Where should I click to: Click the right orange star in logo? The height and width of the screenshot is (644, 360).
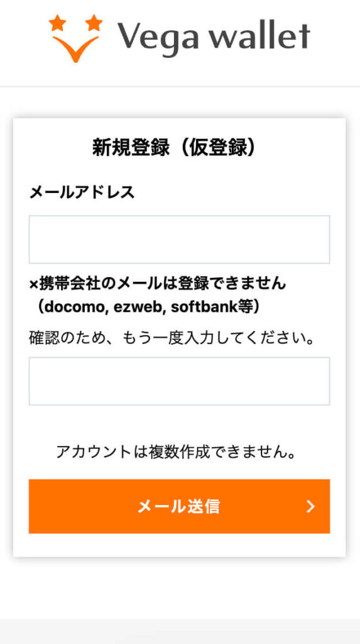click(x=94, y=22)
